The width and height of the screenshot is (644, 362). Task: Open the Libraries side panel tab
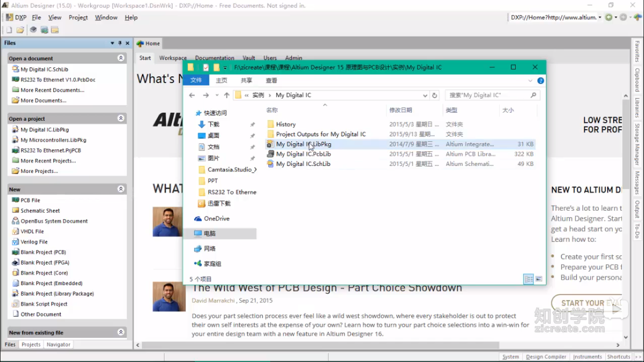pos(637,108)
